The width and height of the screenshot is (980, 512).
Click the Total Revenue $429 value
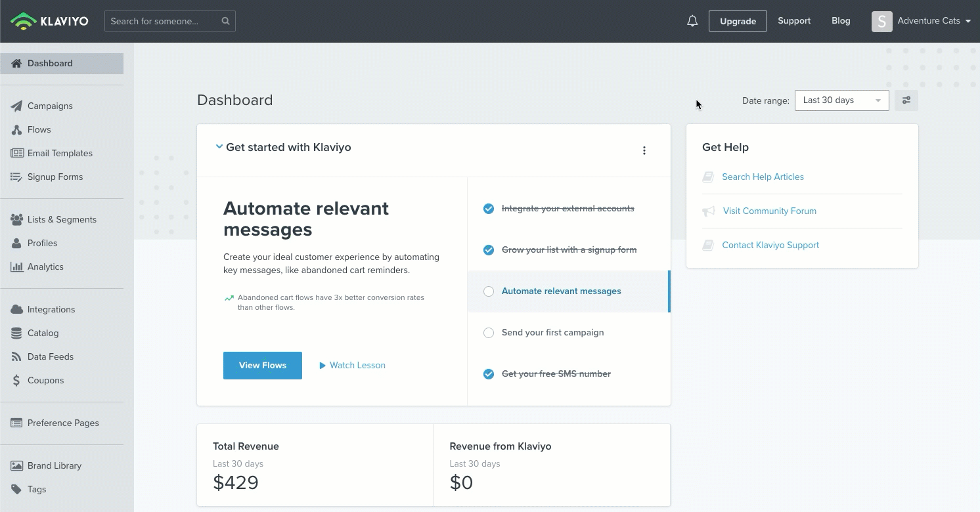pyautogui.click(x=236, y=483)
